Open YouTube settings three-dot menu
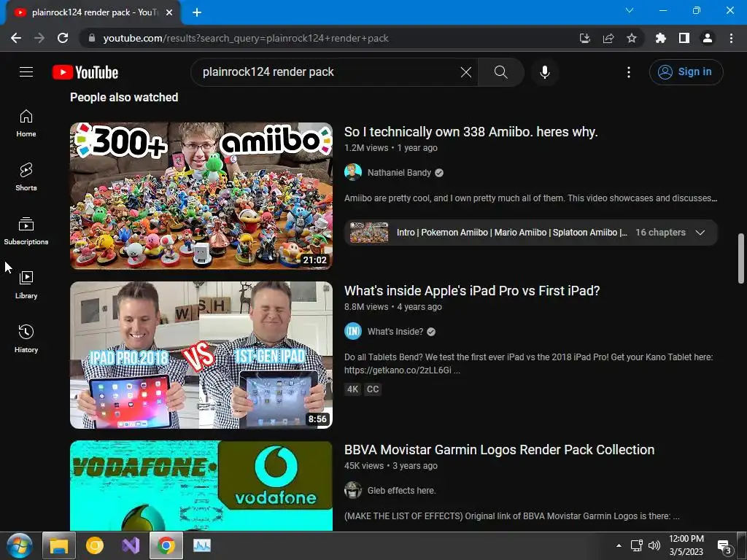Viewport: 747px width, 560px height. click(629, 72)
